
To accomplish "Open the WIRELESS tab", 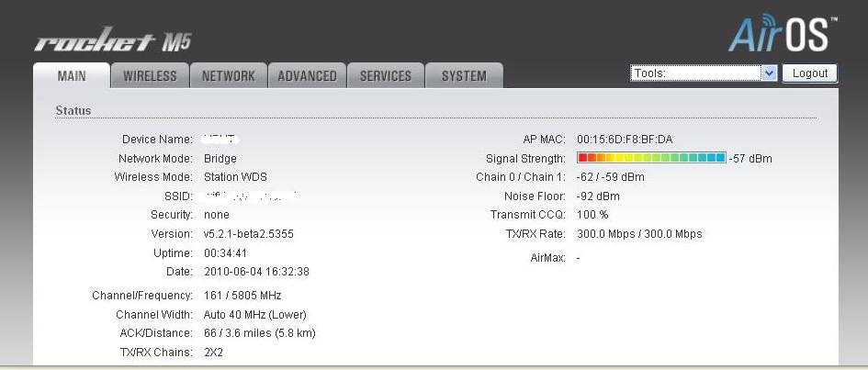I will point(150,76).
